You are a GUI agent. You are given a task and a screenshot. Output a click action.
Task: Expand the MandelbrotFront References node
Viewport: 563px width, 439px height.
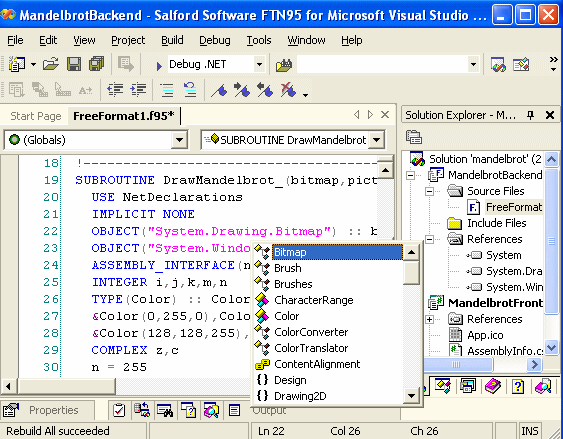point(429,319)
